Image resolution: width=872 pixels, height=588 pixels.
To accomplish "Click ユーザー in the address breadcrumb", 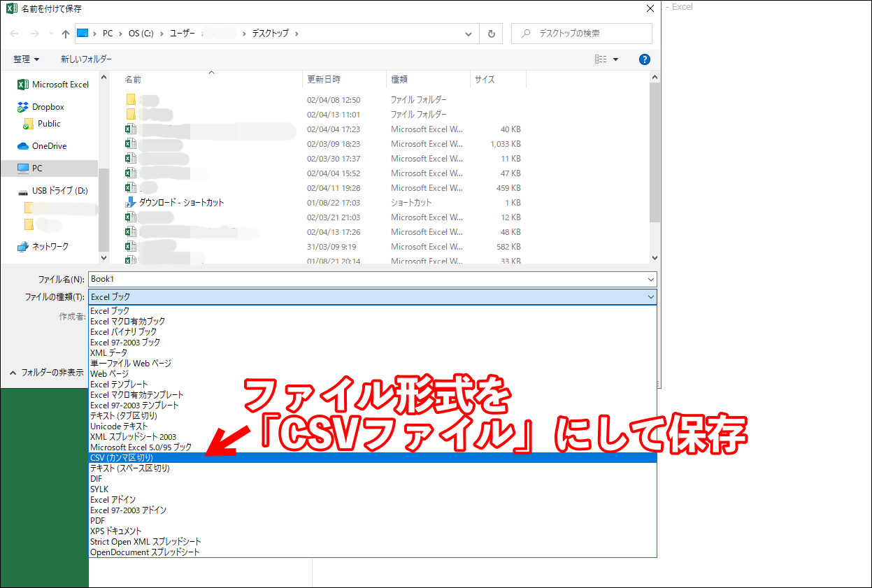I will (183, 34).
